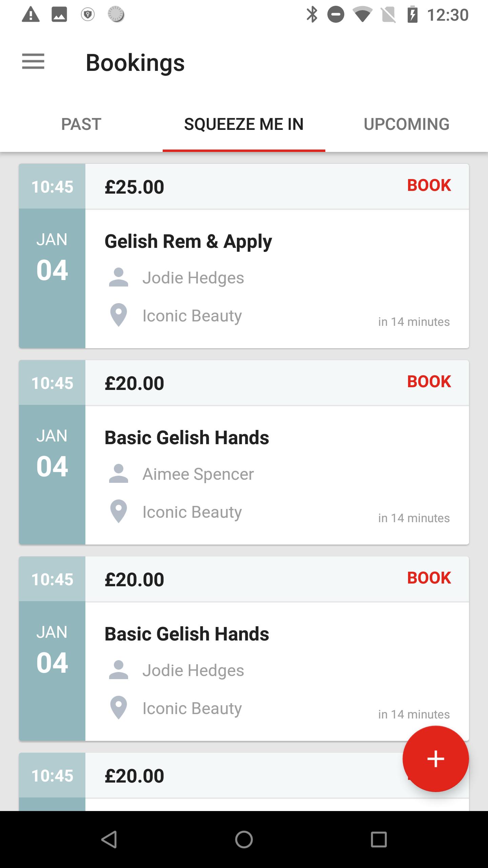Screen dimensions: 488x868
Task: Open the Gelish Rem & Apply booking title
Action: 188,242
